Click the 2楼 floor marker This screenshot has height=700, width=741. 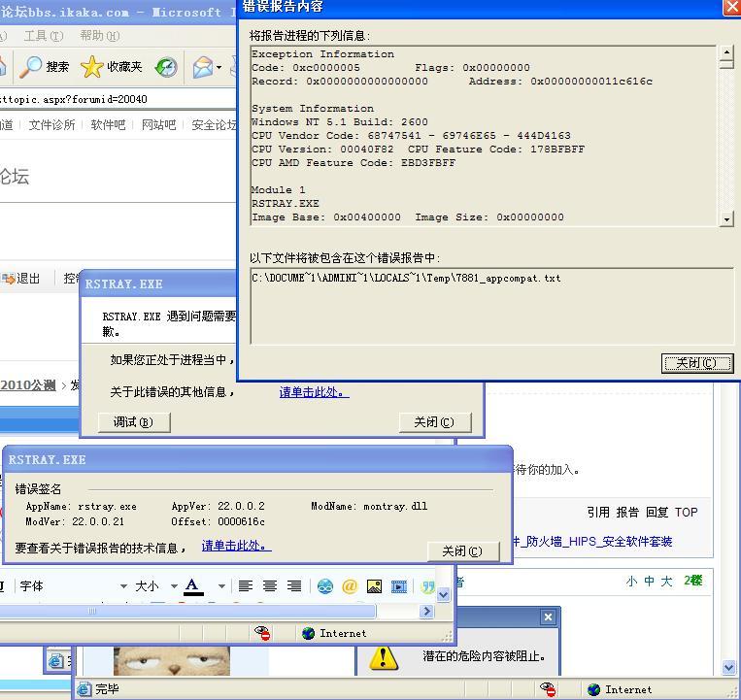point(692,581)
